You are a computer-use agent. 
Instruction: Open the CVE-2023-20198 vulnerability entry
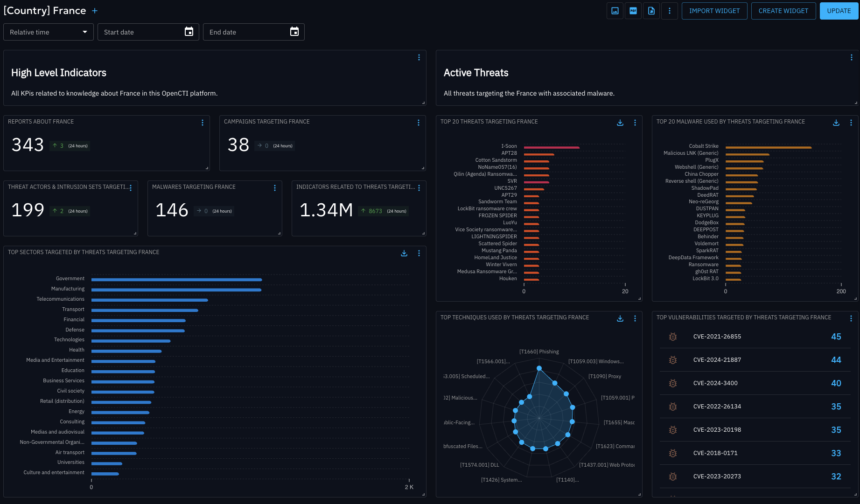717,429
